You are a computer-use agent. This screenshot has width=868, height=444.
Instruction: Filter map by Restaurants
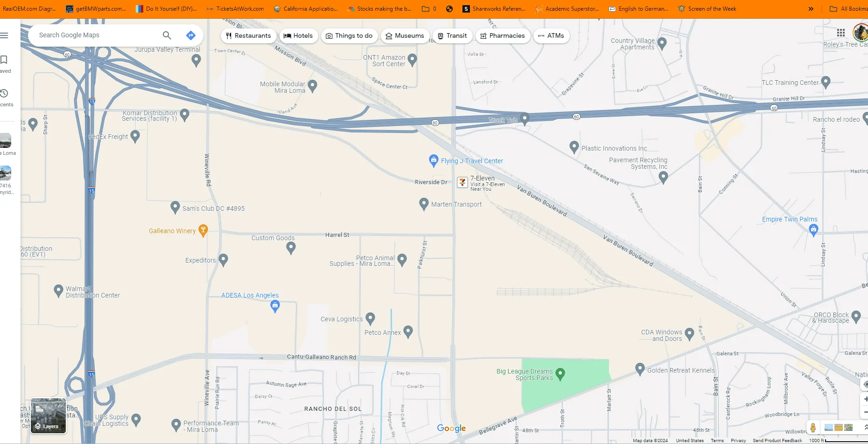pos(248,35)
